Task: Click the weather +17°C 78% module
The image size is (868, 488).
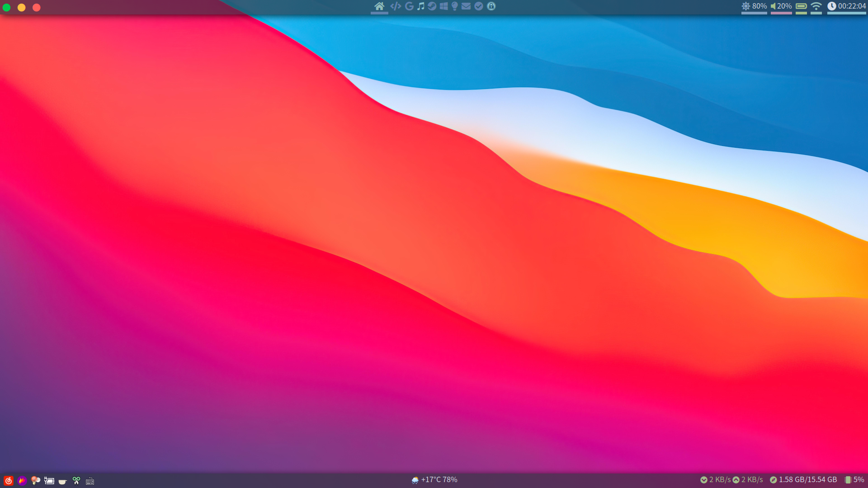Action: click(x=434, y=480)
